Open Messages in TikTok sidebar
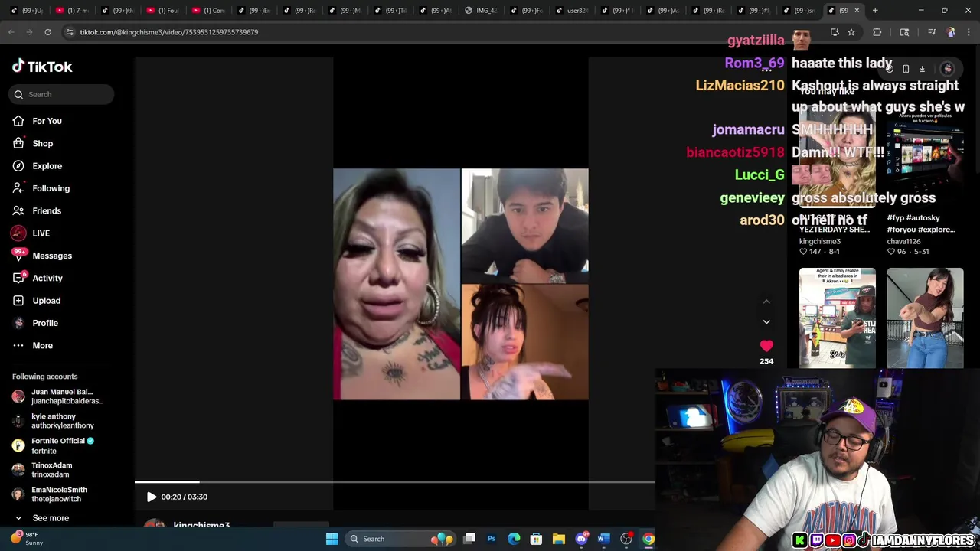980x551 pixels. coord(52,256)
